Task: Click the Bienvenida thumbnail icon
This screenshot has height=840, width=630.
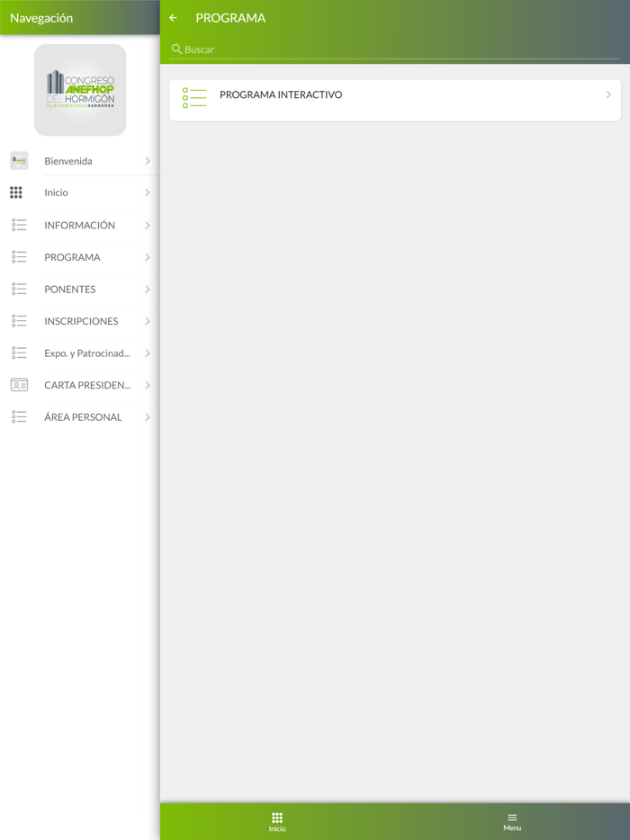Action: click(19, 161)
